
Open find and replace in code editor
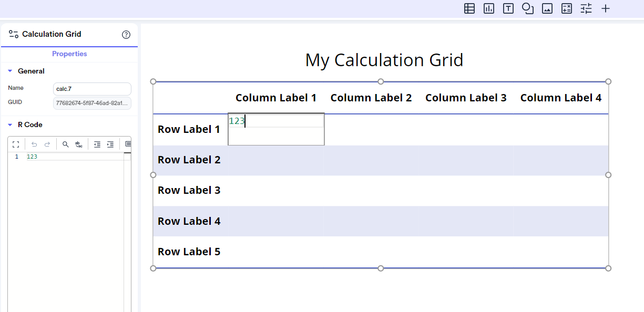(78, 144)
